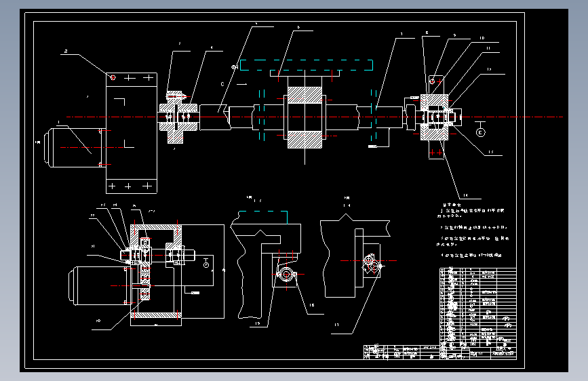The height and width of the screenshot is (381, 588).
Task: Select the motor in the bottom-left section view
Action: pos(99,285)
